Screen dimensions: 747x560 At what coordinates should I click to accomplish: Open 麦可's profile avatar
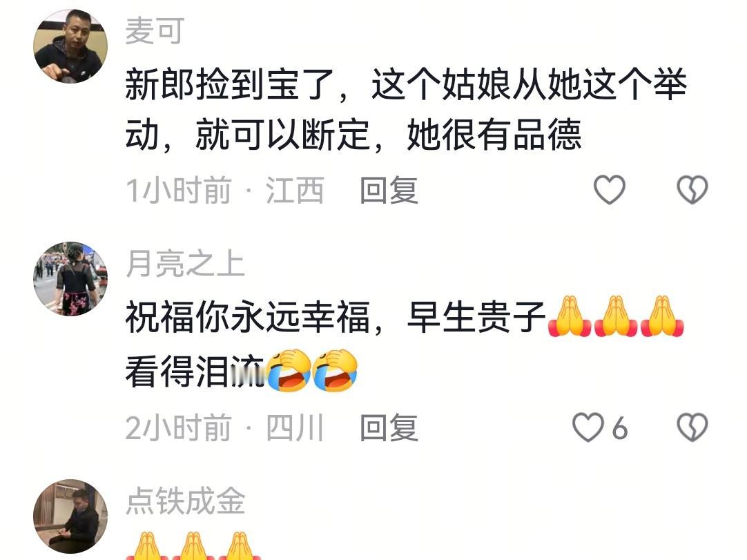pos(70,46)
